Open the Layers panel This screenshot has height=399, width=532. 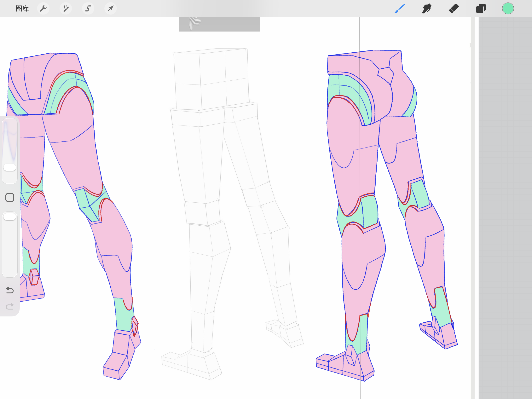pyautogui.click(x=481, y=9)
